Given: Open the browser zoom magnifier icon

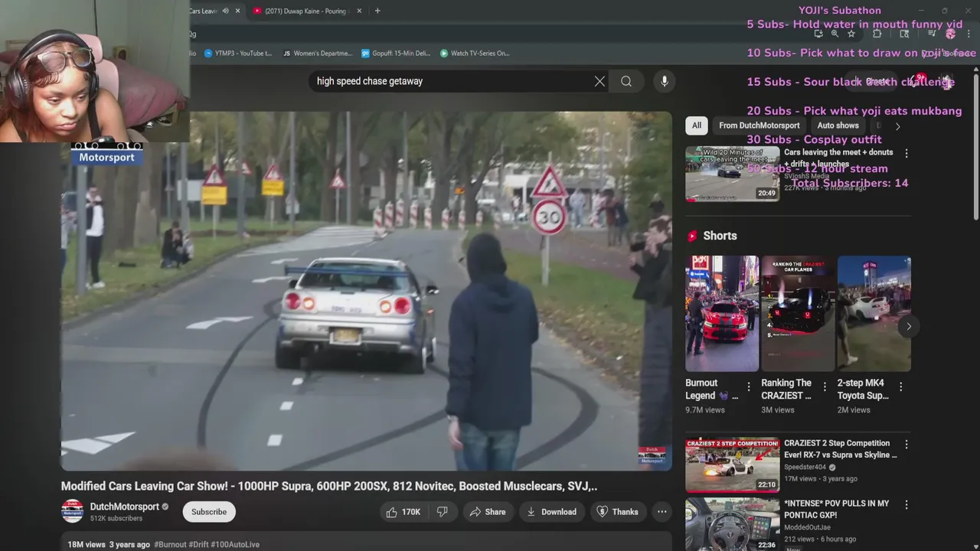Looking at the screenshot, I should 835,34.
